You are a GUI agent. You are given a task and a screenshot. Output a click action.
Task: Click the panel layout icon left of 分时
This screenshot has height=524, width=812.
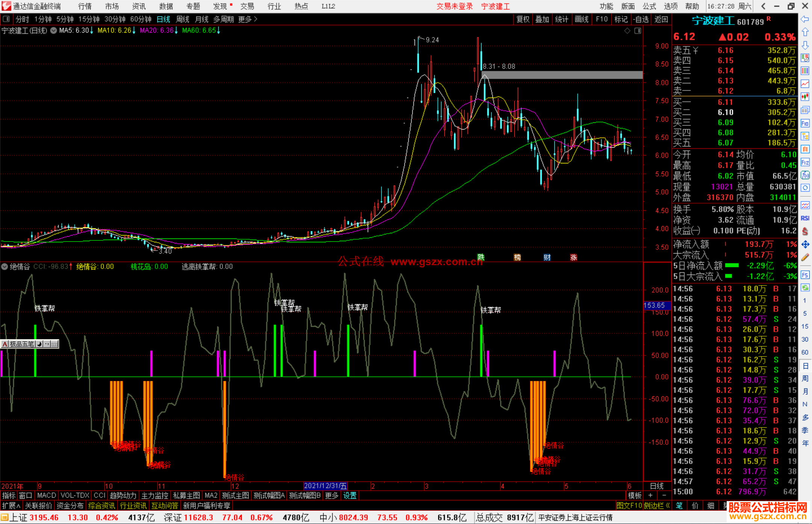6,19
